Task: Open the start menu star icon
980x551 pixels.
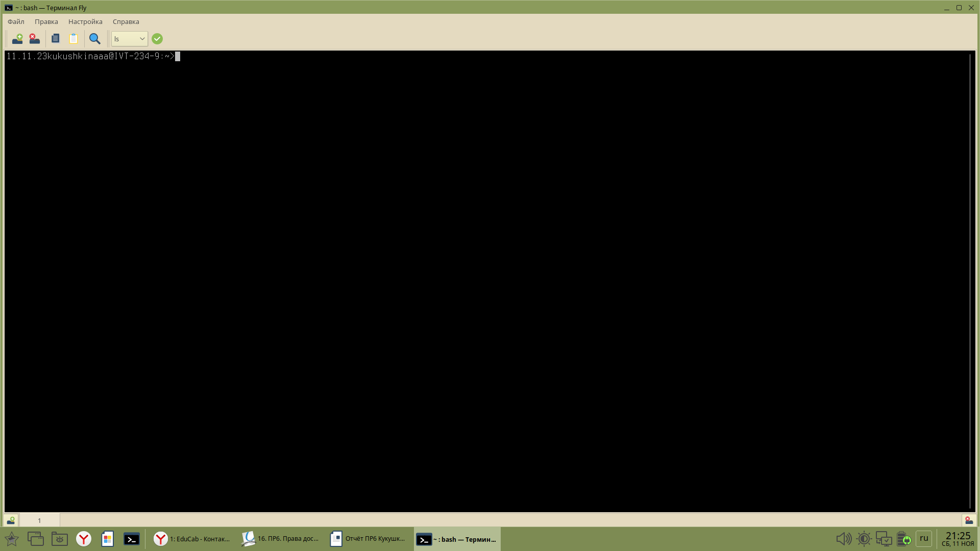Action: pos(12,539)
